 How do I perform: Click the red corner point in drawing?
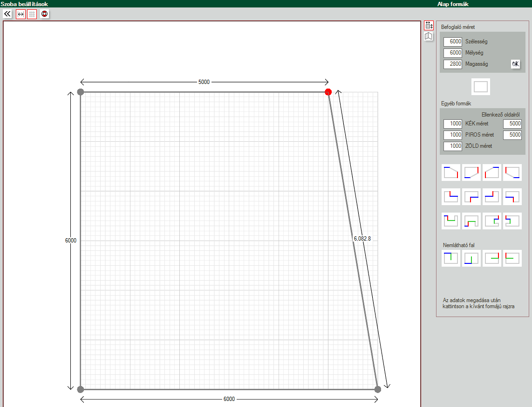(x=328, y=92)
